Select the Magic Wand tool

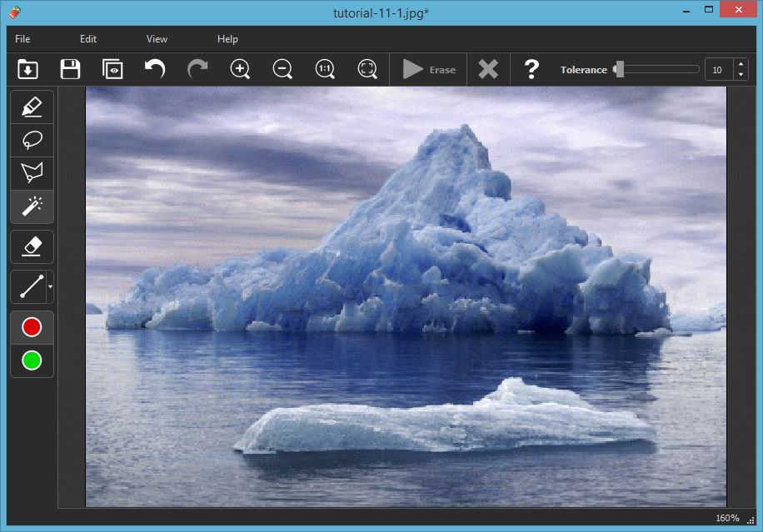[x=31, y=206]
